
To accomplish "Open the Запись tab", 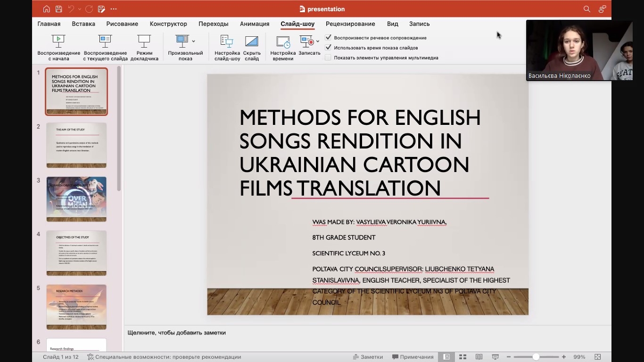I will pyautogui.click(x=419, y=24).
